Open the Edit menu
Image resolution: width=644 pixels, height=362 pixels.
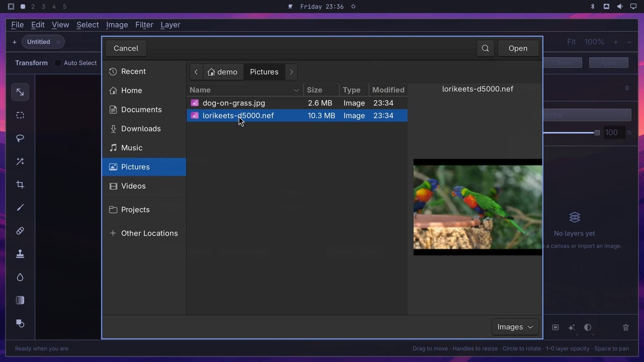[x=38, y=25]
